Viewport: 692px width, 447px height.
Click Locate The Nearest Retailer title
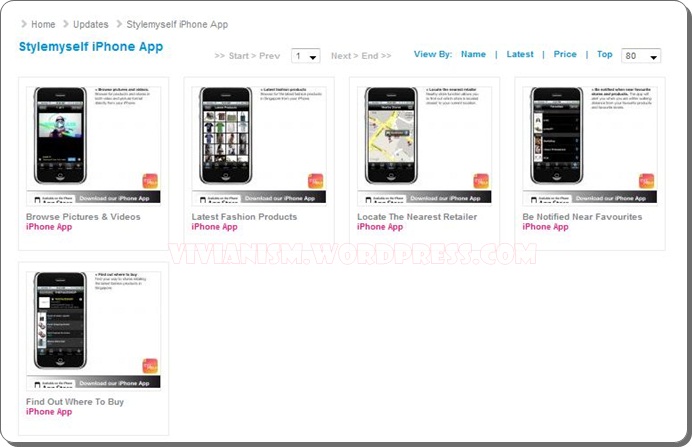coord(417,217)
